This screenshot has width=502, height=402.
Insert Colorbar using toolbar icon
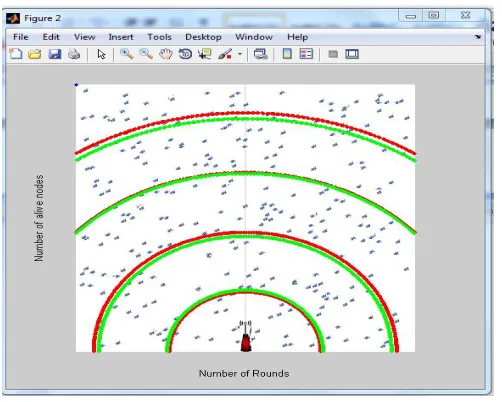coord(287,54)
